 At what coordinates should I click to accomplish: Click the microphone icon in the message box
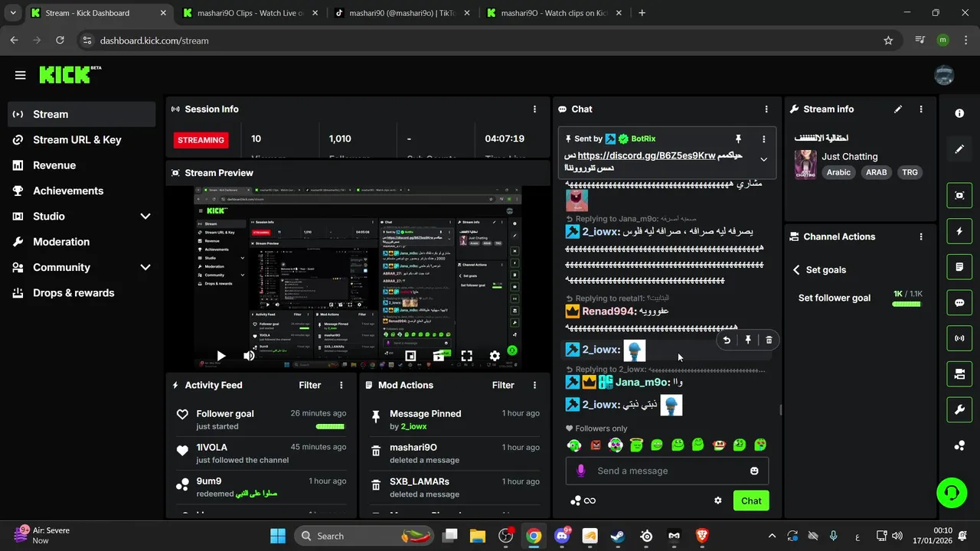click(x=580, y=471)
